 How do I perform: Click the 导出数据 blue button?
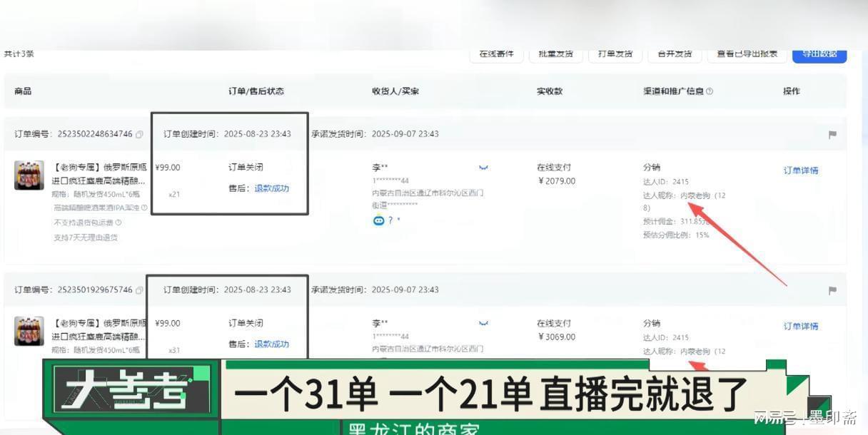819,54
